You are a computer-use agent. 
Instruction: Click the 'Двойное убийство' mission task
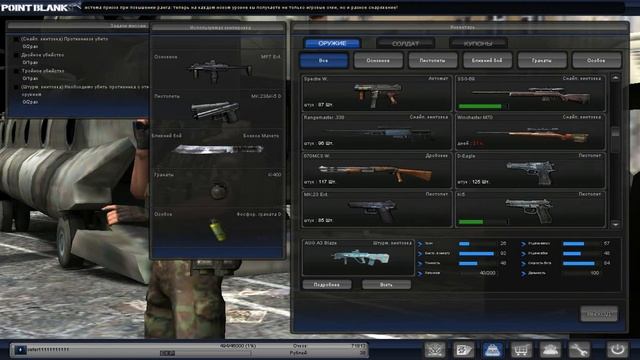point(42,55)
